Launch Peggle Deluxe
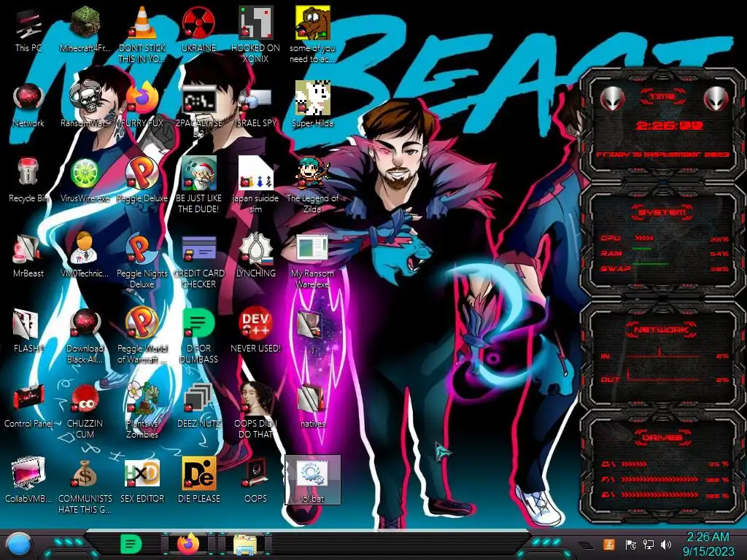The height and width of the screenshot is (560, 747). (x=142, y=180)
